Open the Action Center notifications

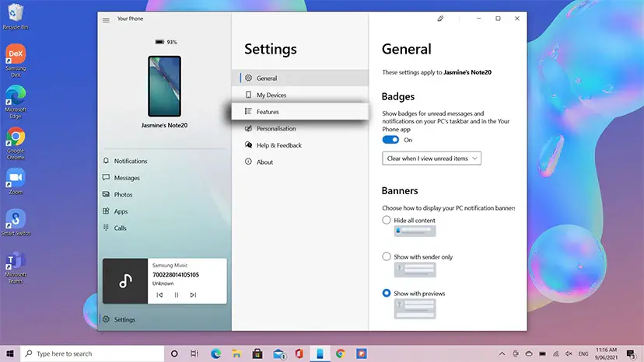(631, 353)
